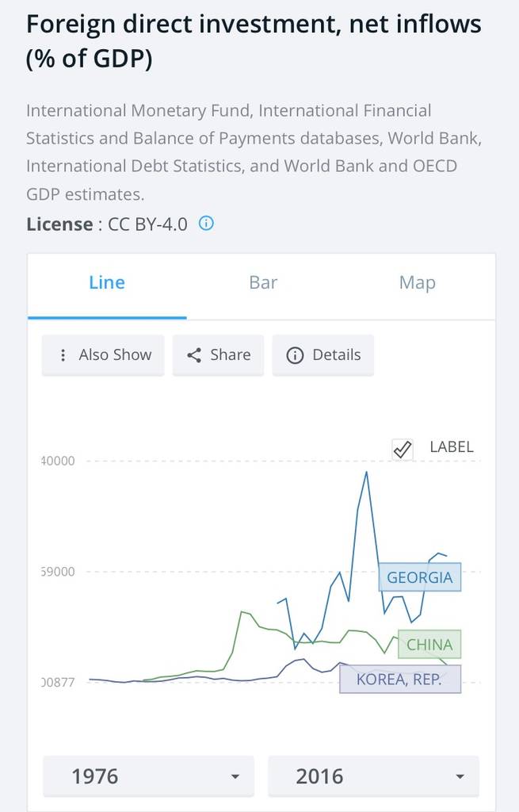Click the share network icon
This screenshot has height=812, width=519.
pyautogui.click(x=194, y=354)
